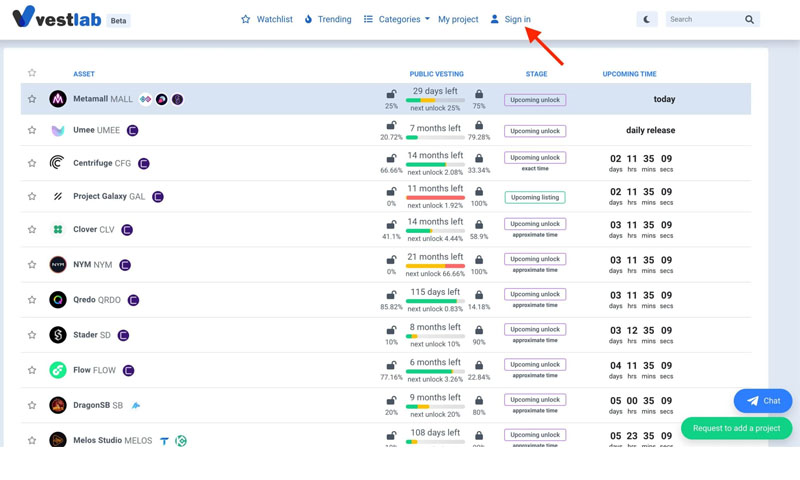Star Flow in the watchlist
Image resolution: width=800 pixels, height=480 pixels.
click(x=32, y=370)
